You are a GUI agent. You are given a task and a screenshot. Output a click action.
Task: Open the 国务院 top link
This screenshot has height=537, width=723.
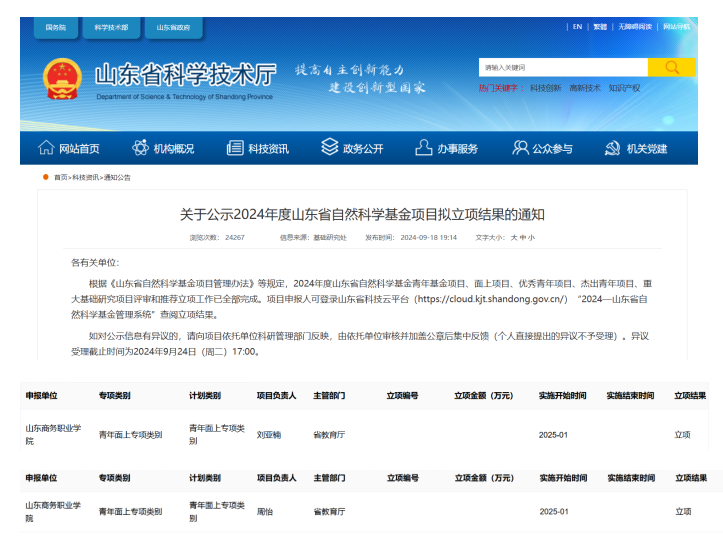click(x=56, y=27)
